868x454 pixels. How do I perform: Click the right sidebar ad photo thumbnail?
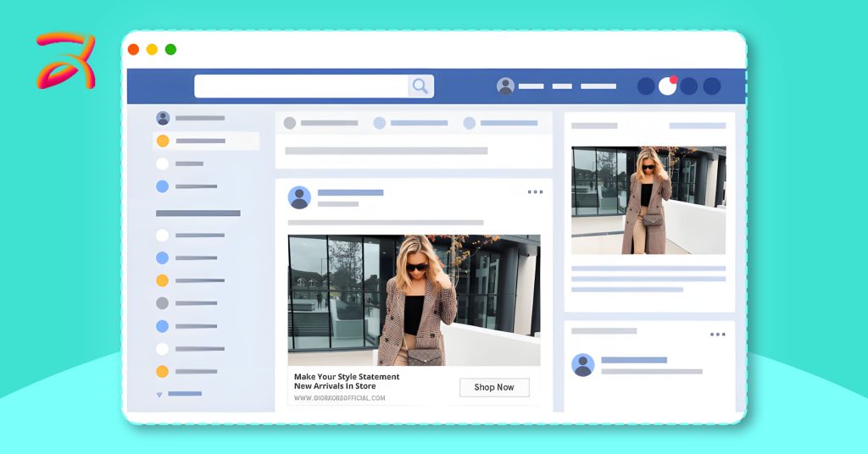pos(648,200)
